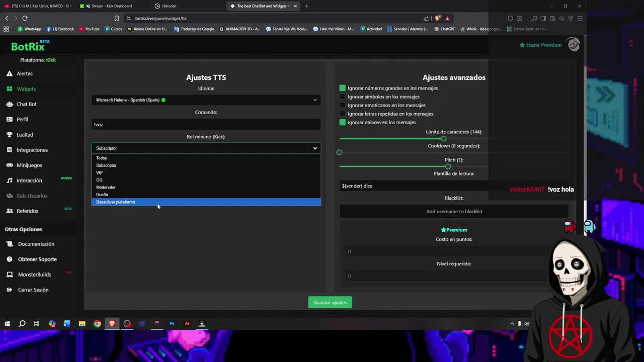644x362 pixels.
Task: Click the Widgets grid icon in sidebar
Action: pyautogui.click(x=10, y=89)
